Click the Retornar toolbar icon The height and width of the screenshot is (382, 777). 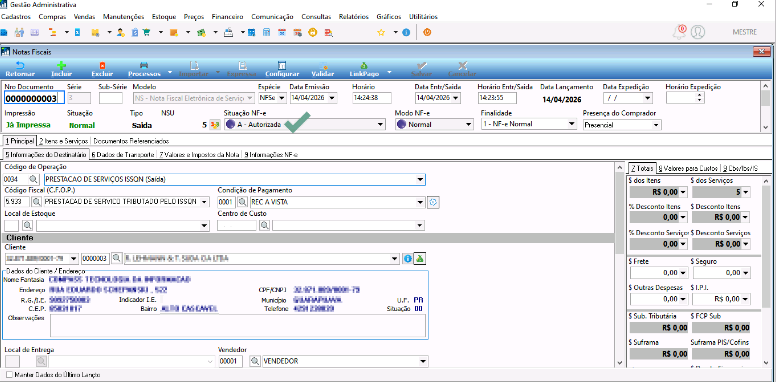pyautogui.click(x=20, y=69)
